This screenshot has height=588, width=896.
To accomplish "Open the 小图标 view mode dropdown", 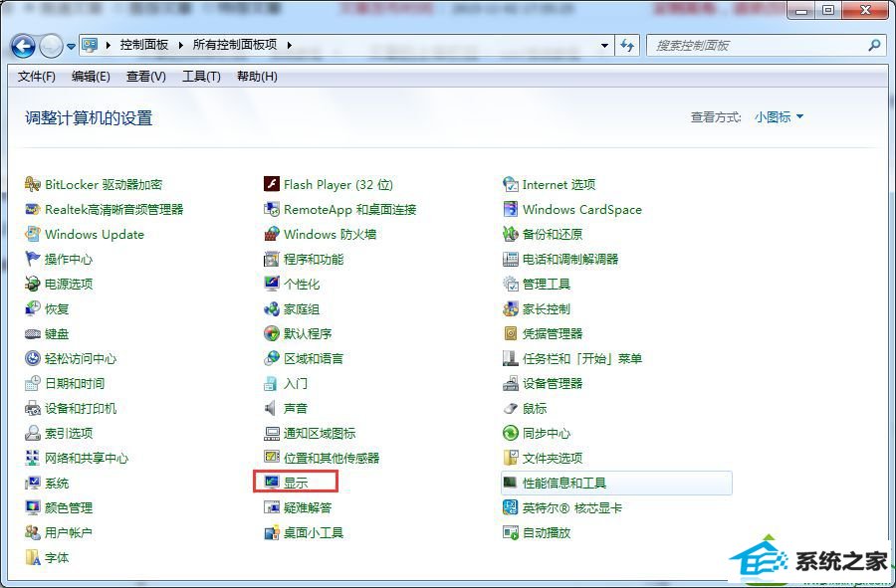I will [x=779, y=117].
